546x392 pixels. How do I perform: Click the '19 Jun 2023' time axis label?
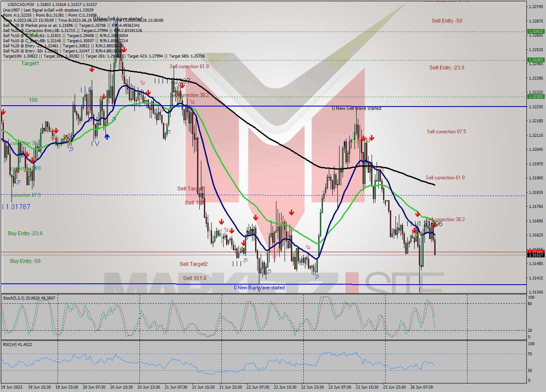pyautogui.click(x=12, y=387)
